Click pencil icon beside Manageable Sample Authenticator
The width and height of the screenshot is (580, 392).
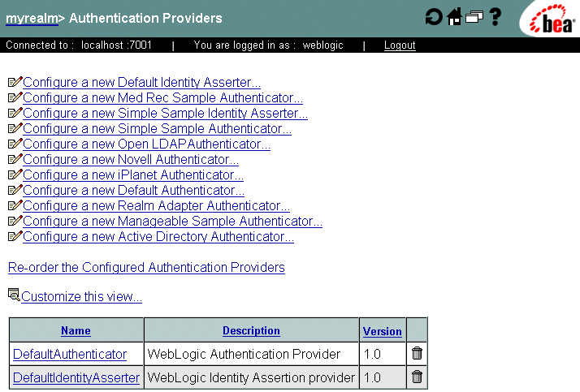[15, 221]
